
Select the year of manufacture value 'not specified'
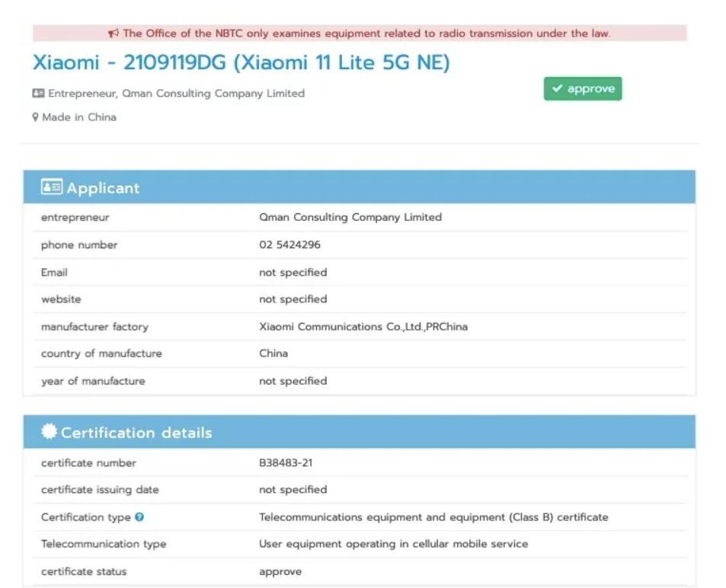click(x=293, y=381)
